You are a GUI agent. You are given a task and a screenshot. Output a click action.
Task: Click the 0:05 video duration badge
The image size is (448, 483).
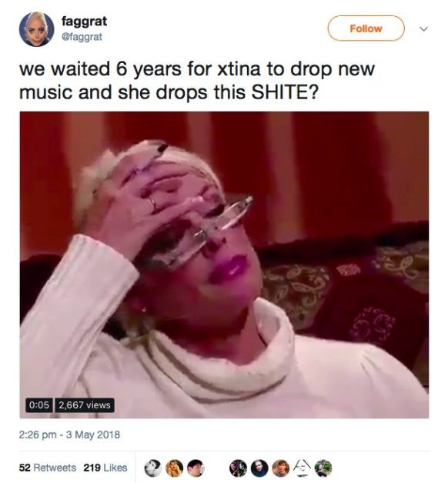[39, 405]
